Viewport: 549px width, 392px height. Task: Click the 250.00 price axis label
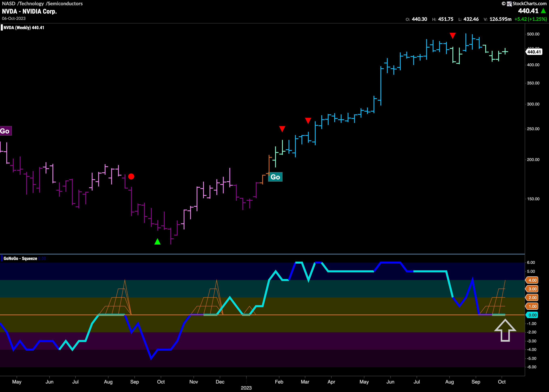tap(533, 129)
